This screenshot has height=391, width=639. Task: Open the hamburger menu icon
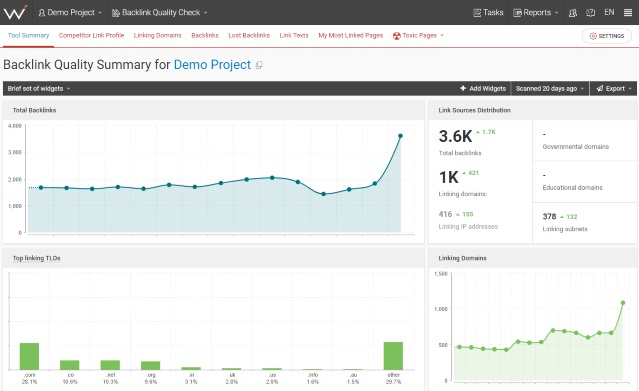[628, 13]
